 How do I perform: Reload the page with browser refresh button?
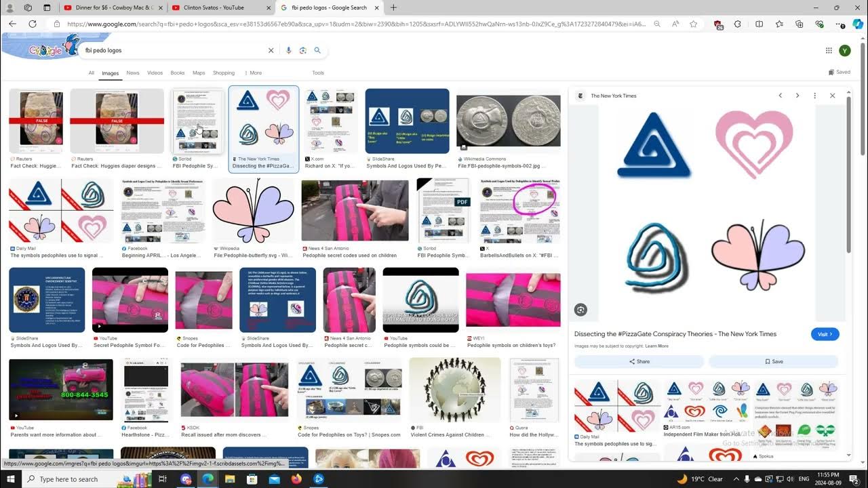tap(32, 24)
